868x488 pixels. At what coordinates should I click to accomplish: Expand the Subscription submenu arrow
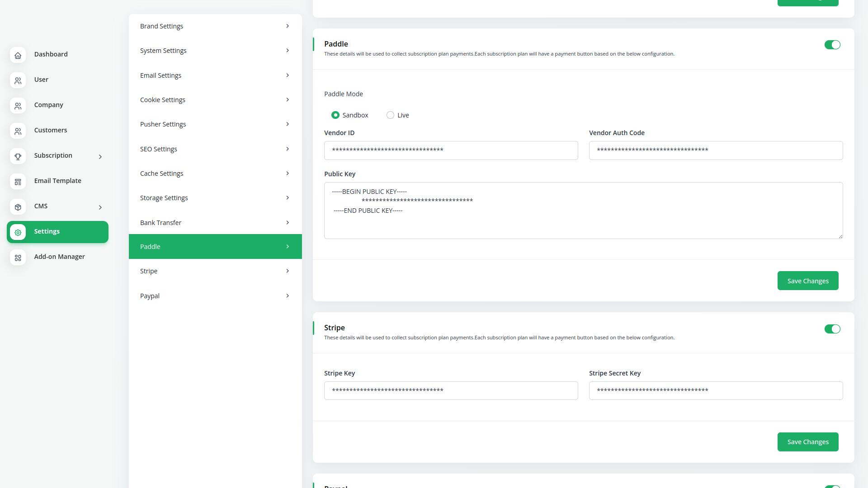click(100, 157)
